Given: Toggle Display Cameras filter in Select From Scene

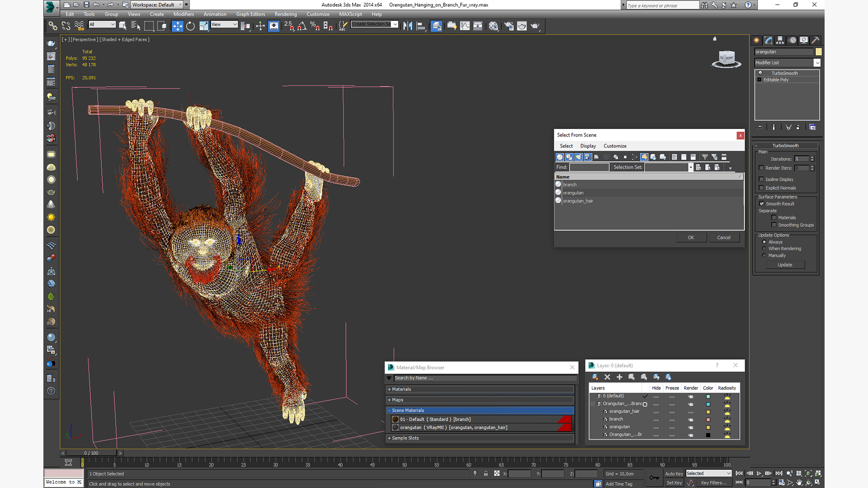Looking at the screenshot, I should [x=588, y=157].
